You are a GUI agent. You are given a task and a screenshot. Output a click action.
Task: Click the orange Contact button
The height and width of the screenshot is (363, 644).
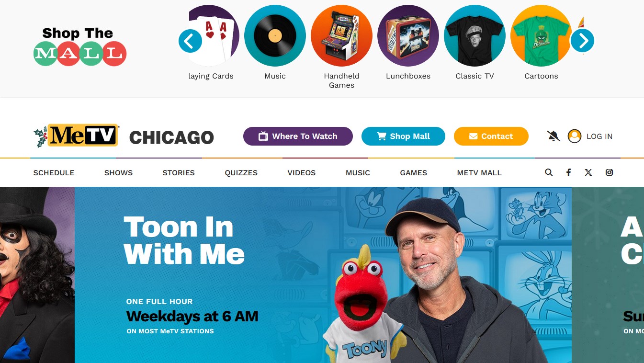[x=491, y=136]
